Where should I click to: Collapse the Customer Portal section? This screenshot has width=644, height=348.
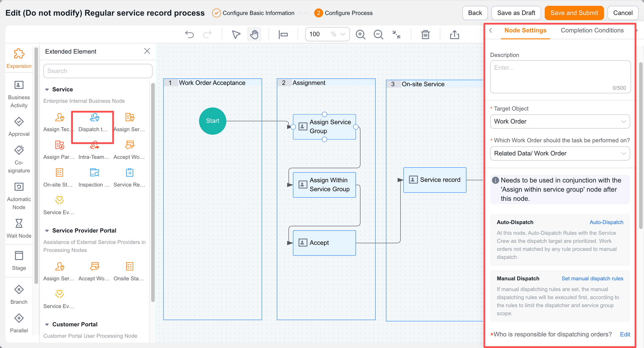47,325
